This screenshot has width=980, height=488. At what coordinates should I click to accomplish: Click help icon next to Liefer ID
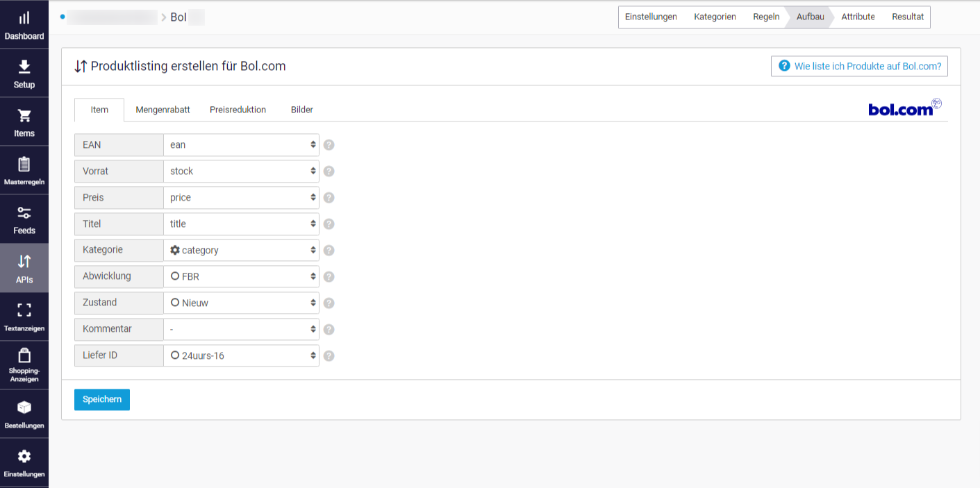[x=329, y=356]
